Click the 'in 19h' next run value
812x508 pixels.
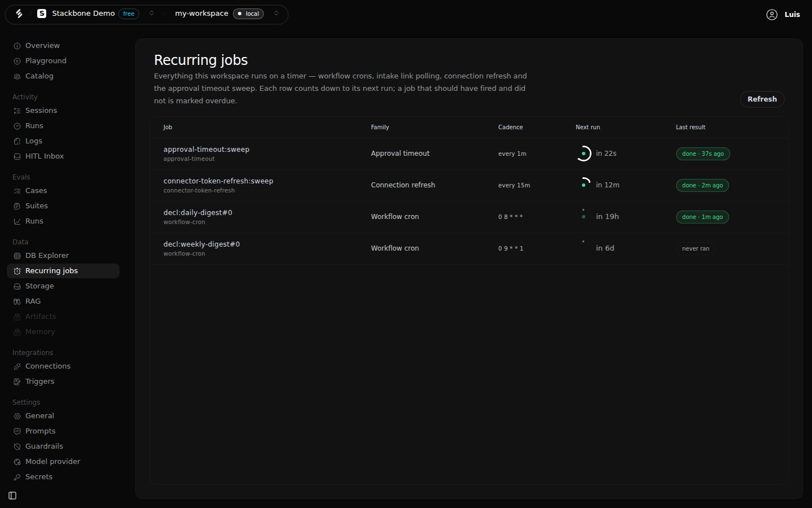pos(607,217)
